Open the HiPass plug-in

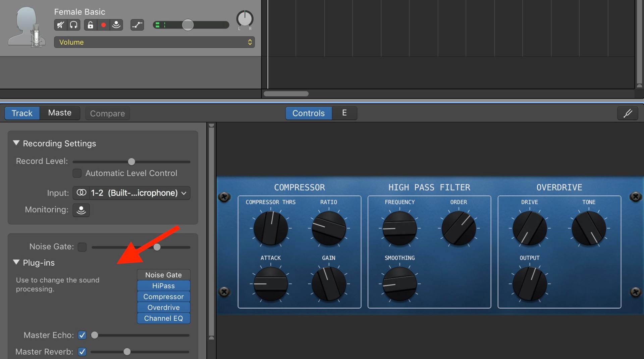[164, 286]
